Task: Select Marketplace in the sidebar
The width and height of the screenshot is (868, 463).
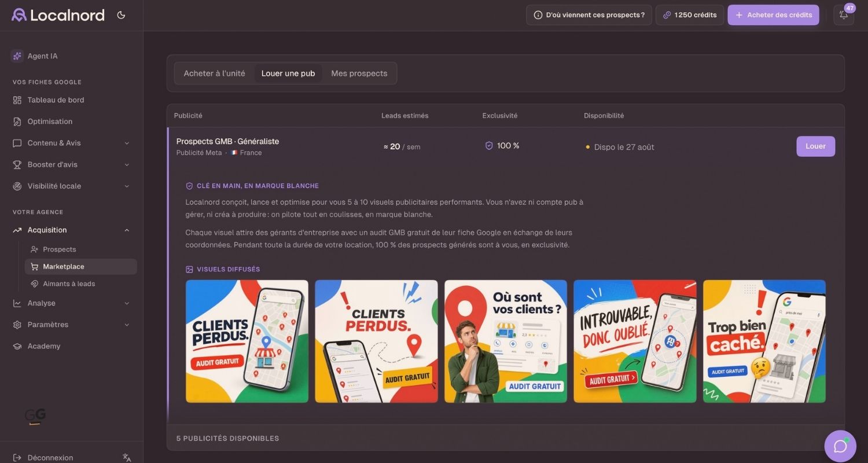Action: tap(80, 267)
